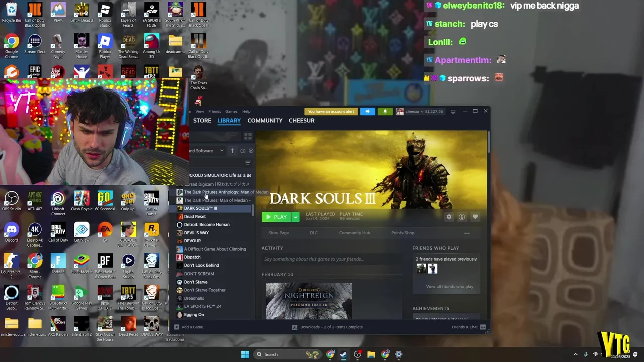
Task: Open the Steam Friends menu
Action: (x=215, y=111)
